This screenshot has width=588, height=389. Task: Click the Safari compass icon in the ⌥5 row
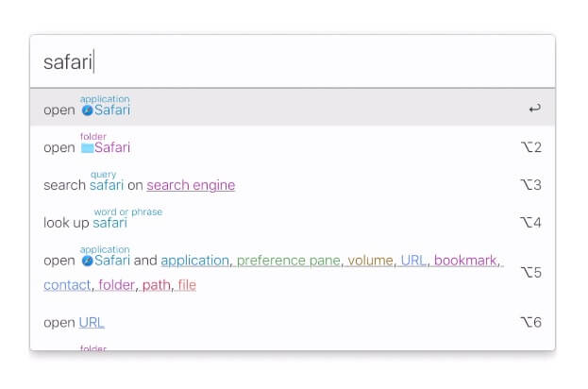88,261
